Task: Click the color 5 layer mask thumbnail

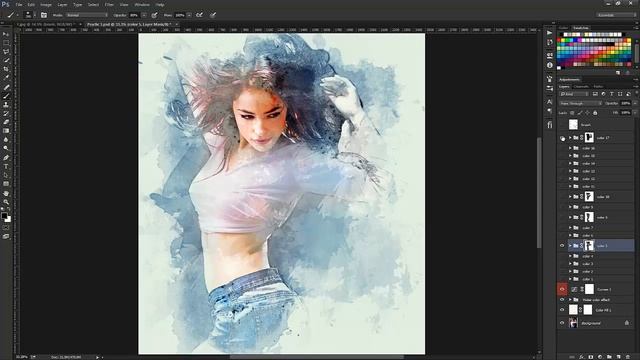Action: point(589,246)
